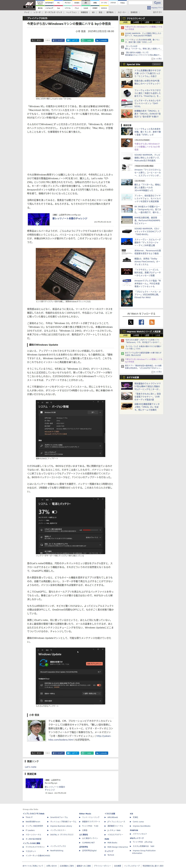Click the top LinkedIn share button
This screenshot has width=186, height=868.
(102, 41)
